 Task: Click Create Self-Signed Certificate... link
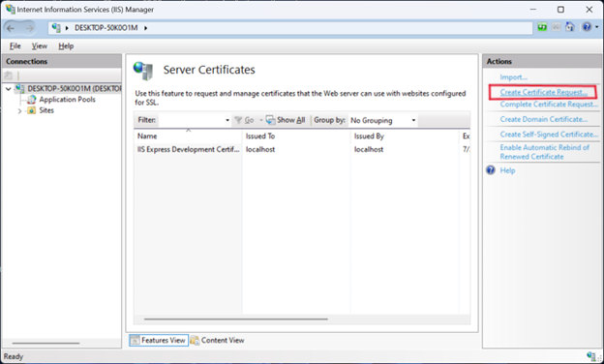pos(549,135)
